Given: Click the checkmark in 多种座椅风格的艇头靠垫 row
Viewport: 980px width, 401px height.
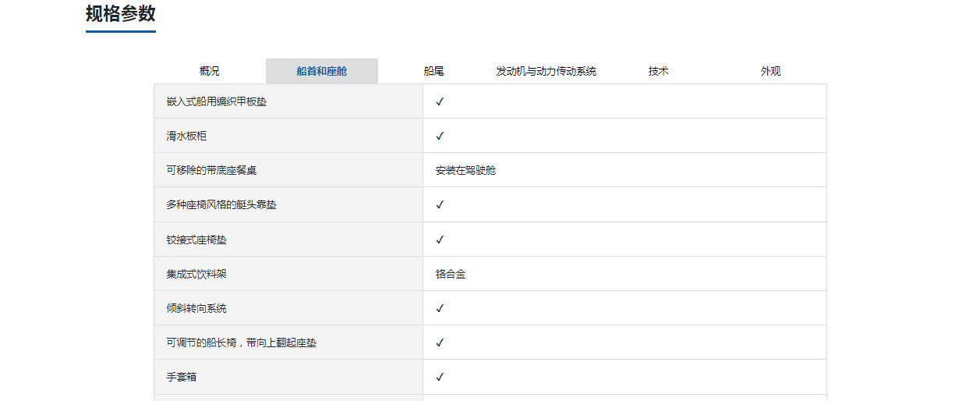Looking at the screenshot, I should [440, 204].
